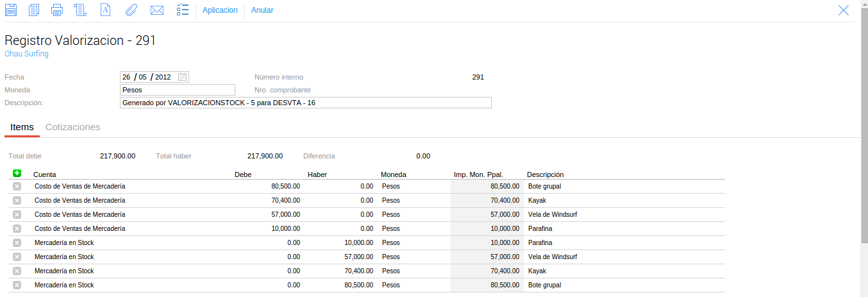Click the Moneda field showing Pesos
Image resolution: width=868 pixels, height=297 pixels.
(x=177, y=90)
